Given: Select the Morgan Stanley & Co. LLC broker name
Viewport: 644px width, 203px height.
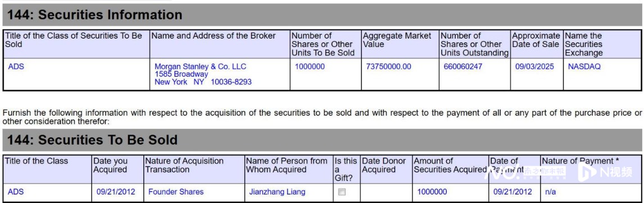Looking at the screenshot, I should pyautogui.click(x=201, y=66).
